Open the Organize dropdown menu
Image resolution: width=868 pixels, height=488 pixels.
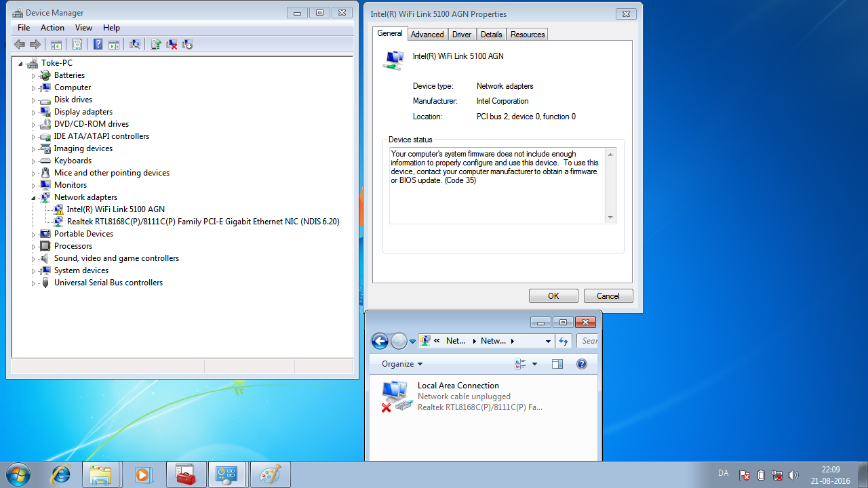[x=402, y=364]
